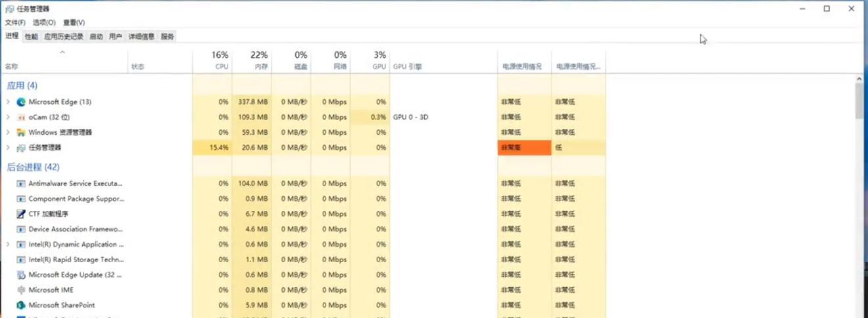This screenshot has width=868, height=318.
Task: Sort by the 状态 column header
Action: 160,60
